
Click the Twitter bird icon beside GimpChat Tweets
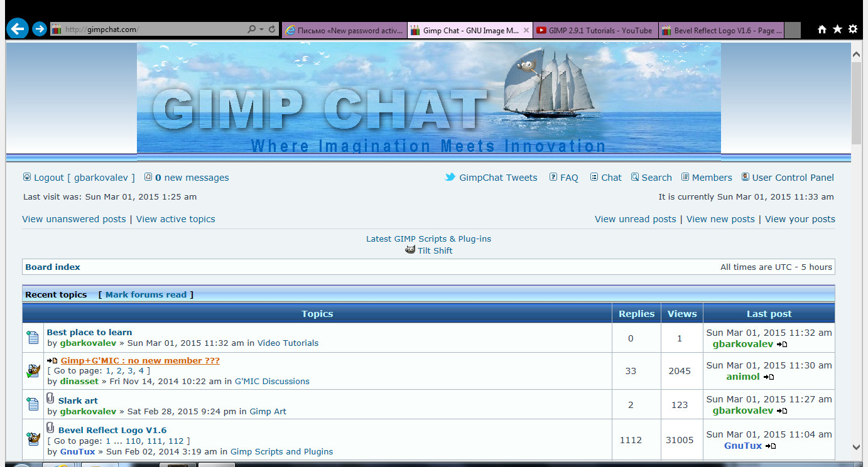[450, 177]
